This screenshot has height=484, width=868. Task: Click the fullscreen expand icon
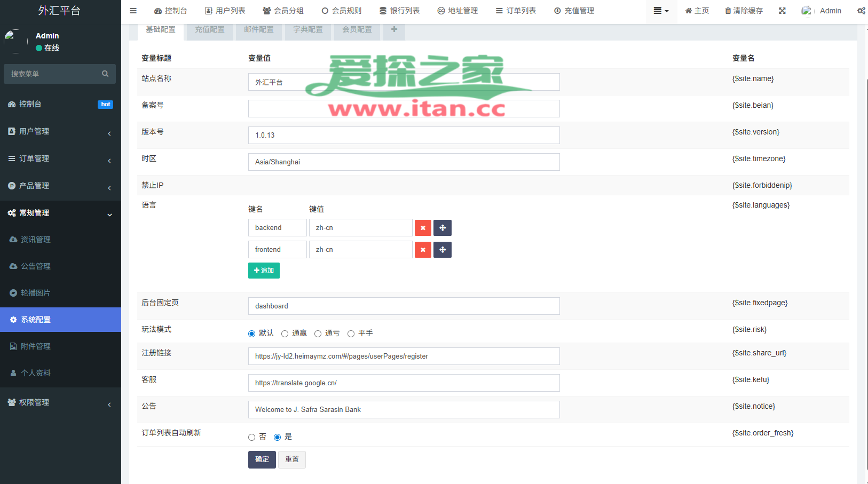[x=782, y=11]
